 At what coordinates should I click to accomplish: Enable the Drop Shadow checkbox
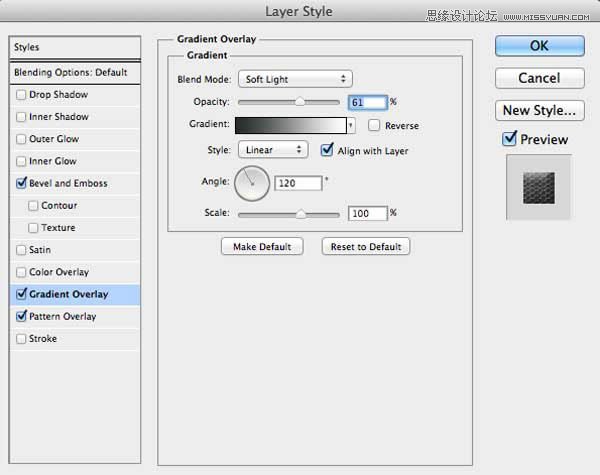tap(21, 95)
